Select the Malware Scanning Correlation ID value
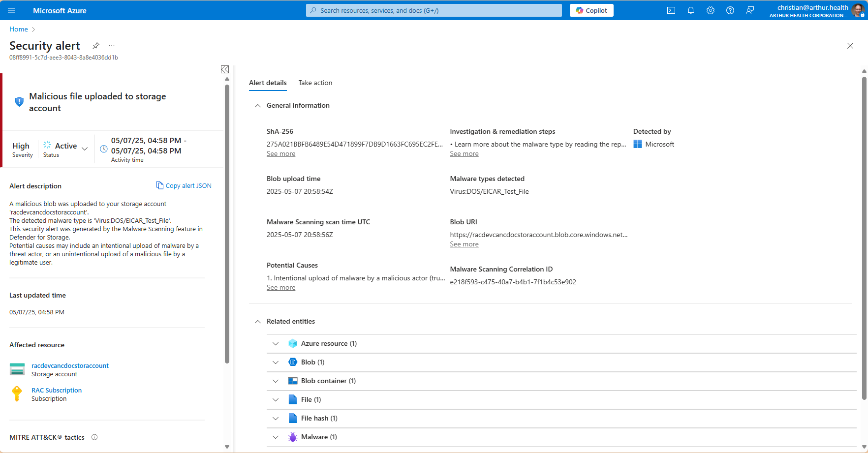The image size is (868, 453). point(513,282)
